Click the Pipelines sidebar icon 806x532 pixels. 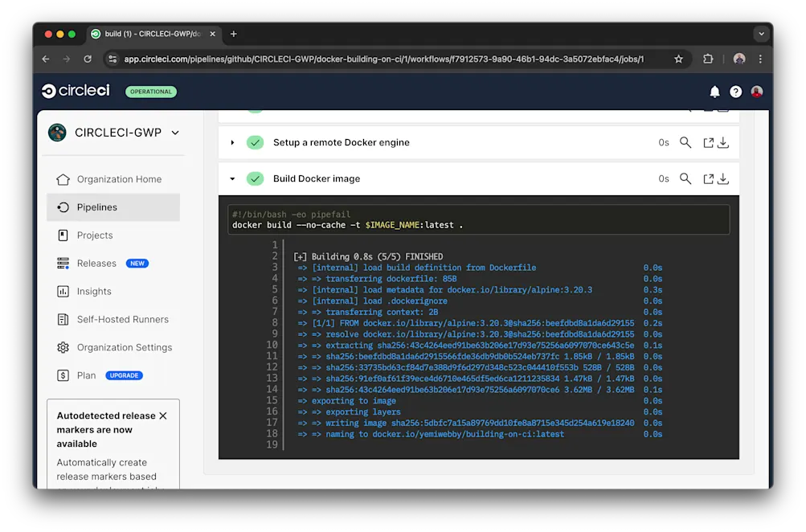pos(63,207)
